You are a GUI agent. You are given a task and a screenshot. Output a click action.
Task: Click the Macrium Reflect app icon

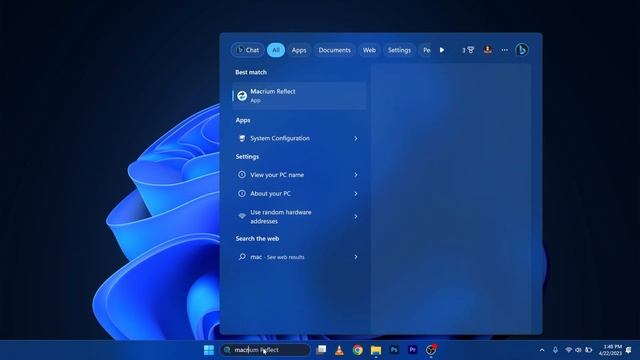tap(242, 96)
